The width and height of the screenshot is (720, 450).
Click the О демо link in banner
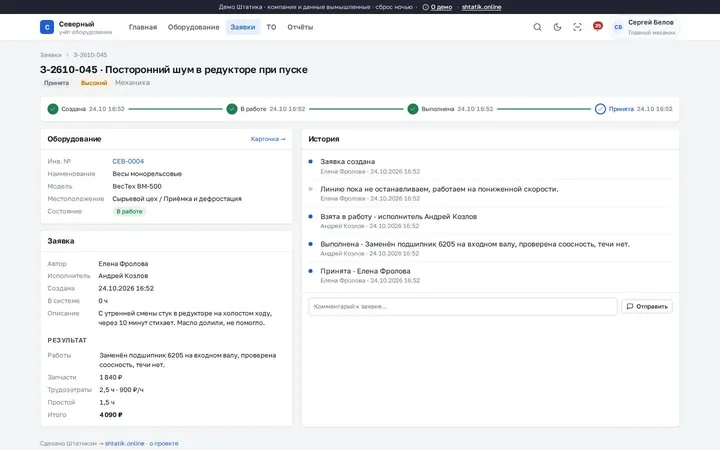pyautogui.click(x=441, y=7)
